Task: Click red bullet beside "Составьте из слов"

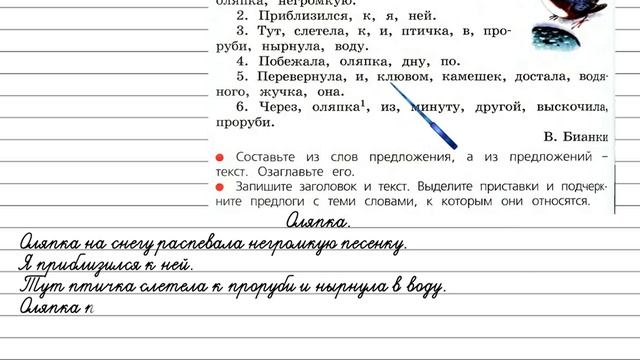Action: coord(220,158)
